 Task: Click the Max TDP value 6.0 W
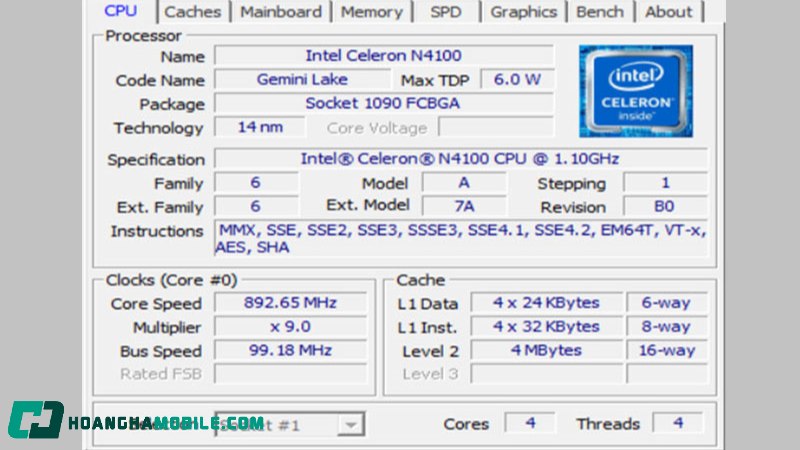[x=517, y=80]
